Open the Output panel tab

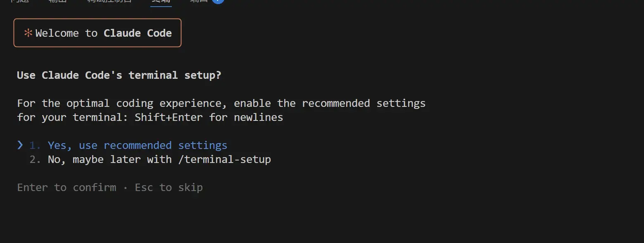pos(57,1)
